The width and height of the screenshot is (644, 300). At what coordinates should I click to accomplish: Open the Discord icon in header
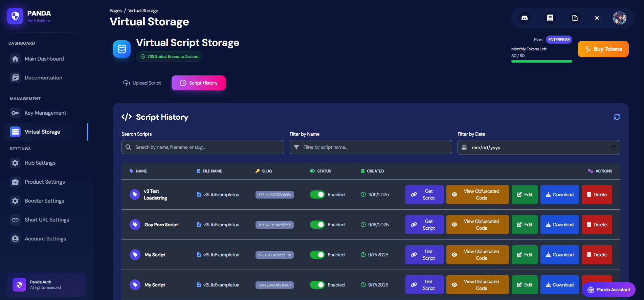525,18
